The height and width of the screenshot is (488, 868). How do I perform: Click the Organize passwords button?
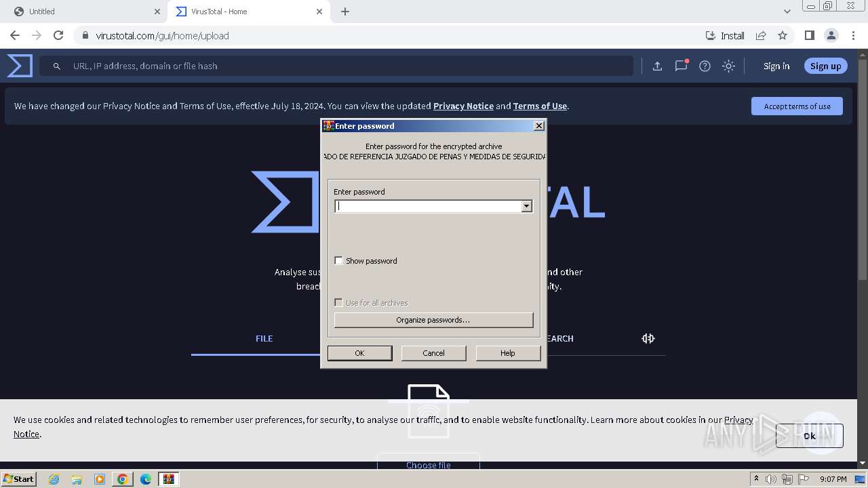click(433, 320)
